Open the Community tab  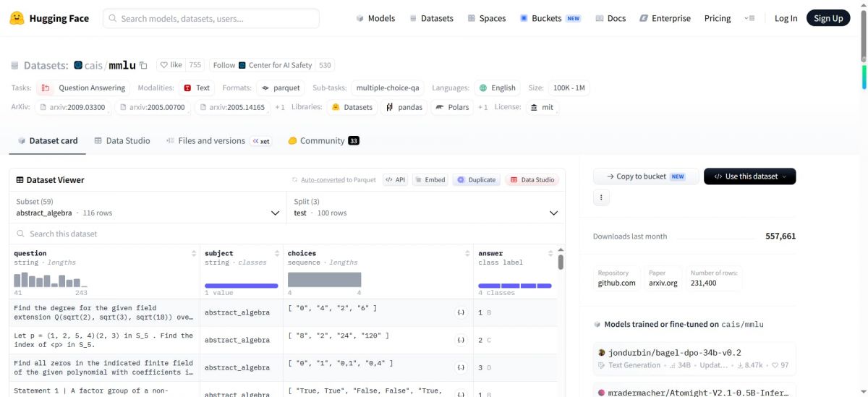click(x=323, y=141)
